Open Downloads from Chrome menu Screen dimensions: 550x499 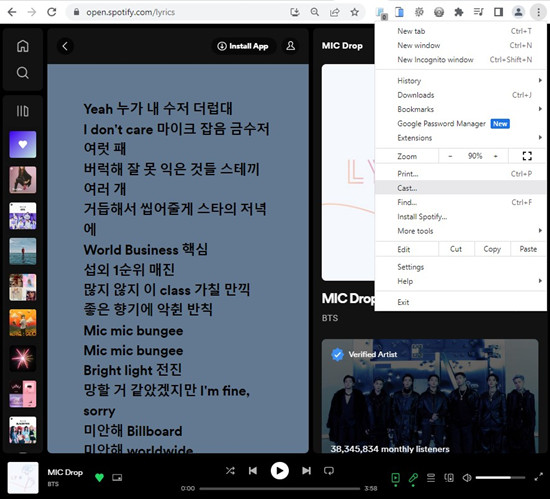coord(461,95)
